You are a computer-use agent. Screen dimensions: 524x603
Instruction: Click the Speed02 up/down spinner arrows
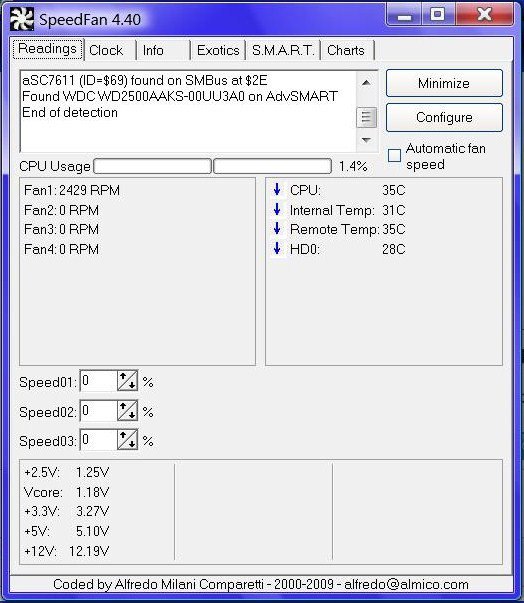tap(127, 410)
